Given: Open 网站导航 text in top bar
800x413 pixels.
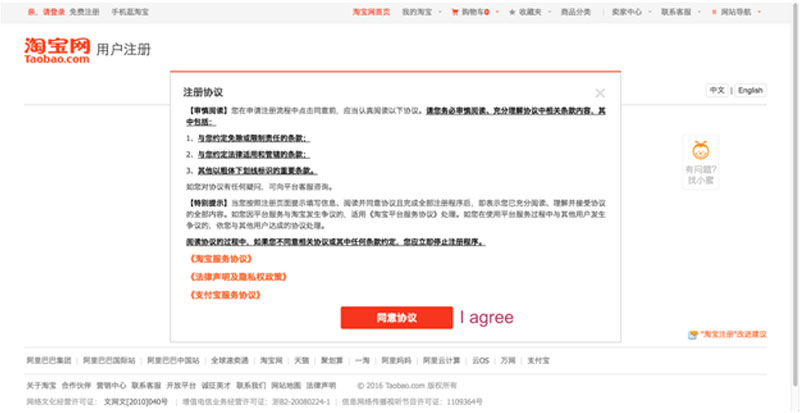Looking at the screenshot, I should click(x=736, y=12).
